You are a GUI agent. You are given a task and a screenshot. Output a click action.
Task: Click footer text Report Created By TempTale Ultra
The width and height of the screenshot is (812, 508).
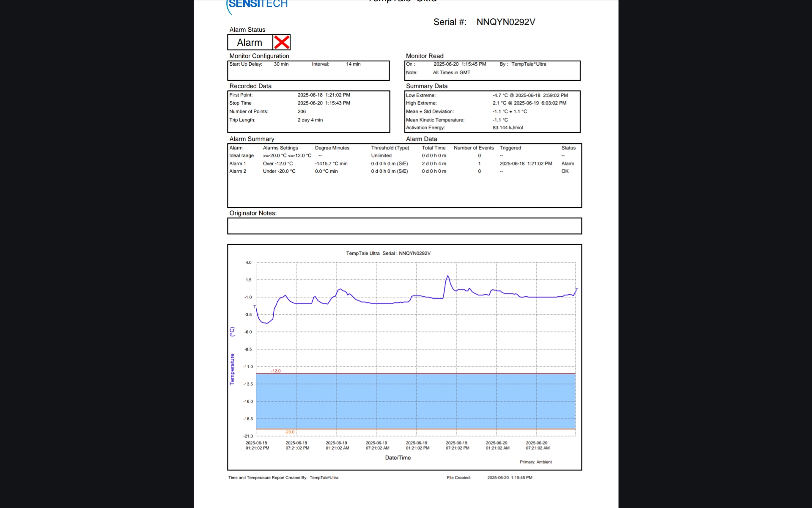[283, 478]
